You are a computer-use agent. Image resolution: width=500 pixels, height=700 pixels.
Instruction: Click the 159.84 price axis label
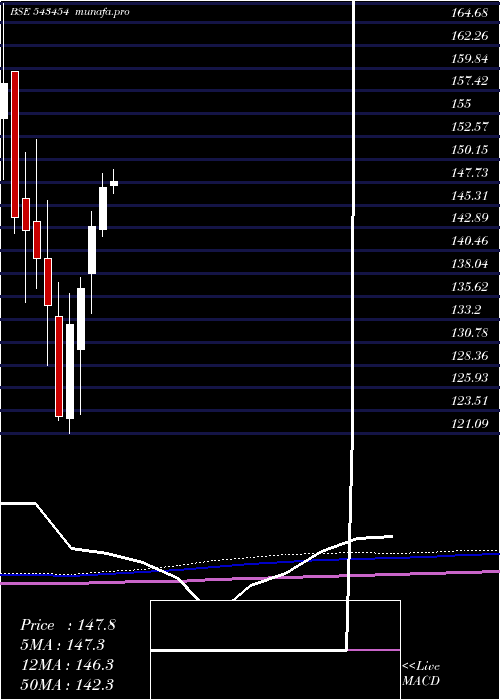click(x=469, y=58)
